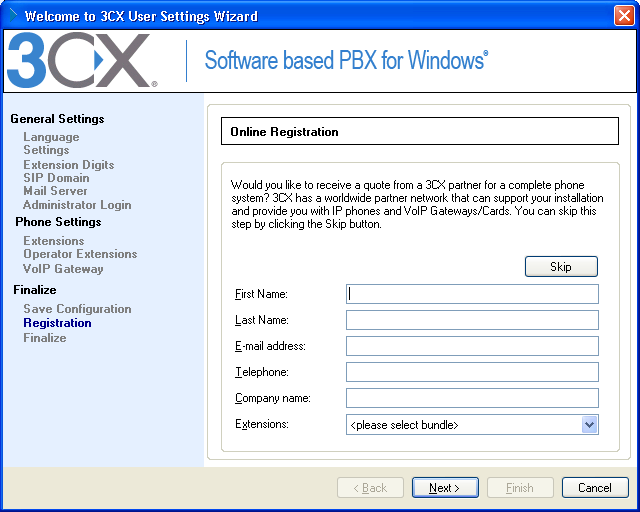Viewport: 640px width, 512px height.
Task: Open the SIP Domain step
Action: [56, 178]
